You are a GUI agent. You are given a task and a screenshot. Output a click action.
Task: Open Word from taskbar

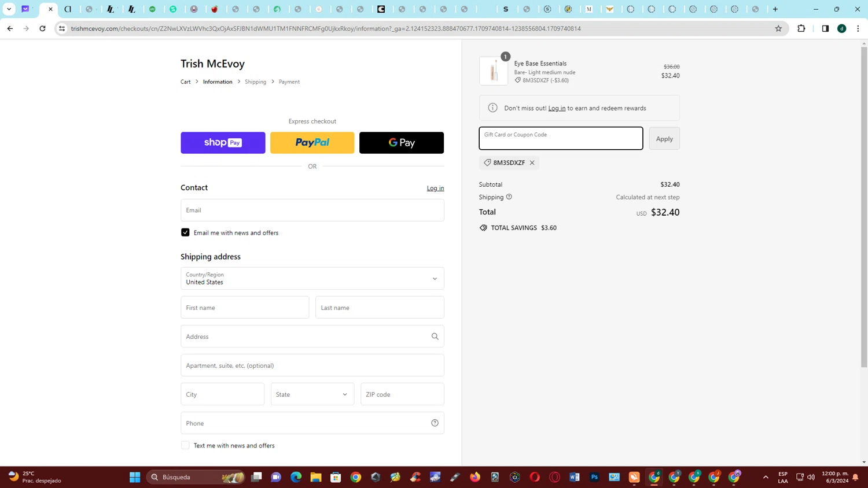575,477
